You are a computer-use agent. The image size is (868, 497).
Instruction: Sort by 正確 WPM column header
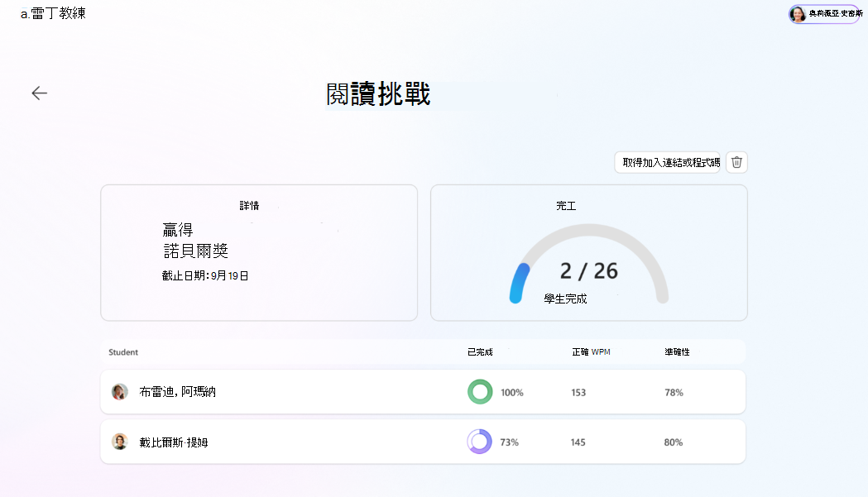click(x=591, y=352)
